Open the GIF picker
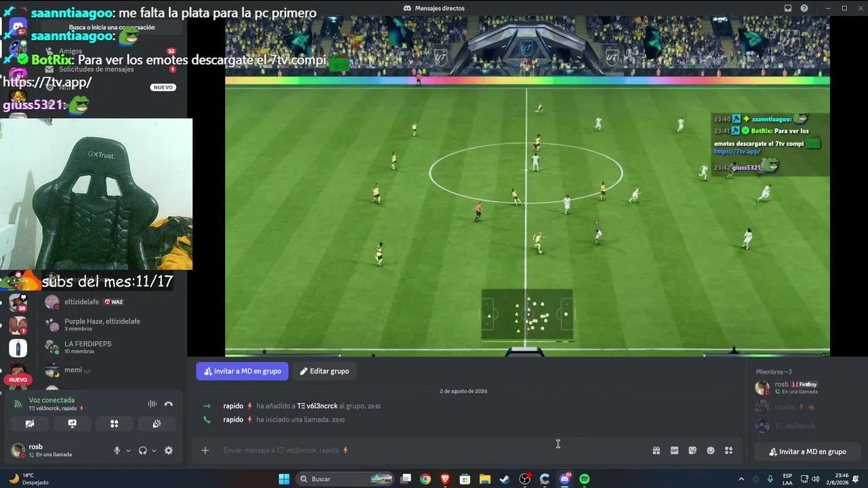 (x=674, y=450)
